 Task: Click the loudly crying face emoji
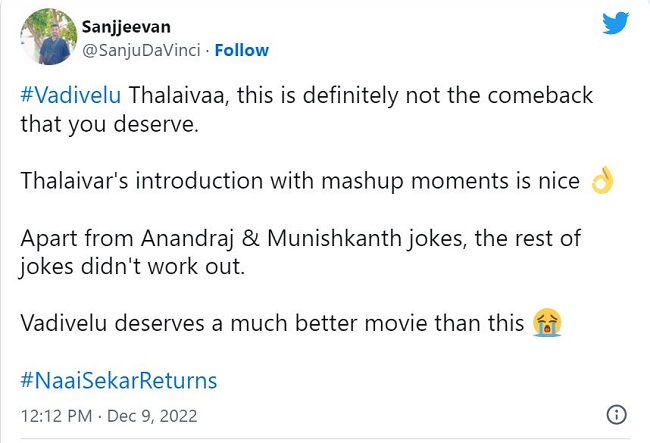click(x=547, y=323)
